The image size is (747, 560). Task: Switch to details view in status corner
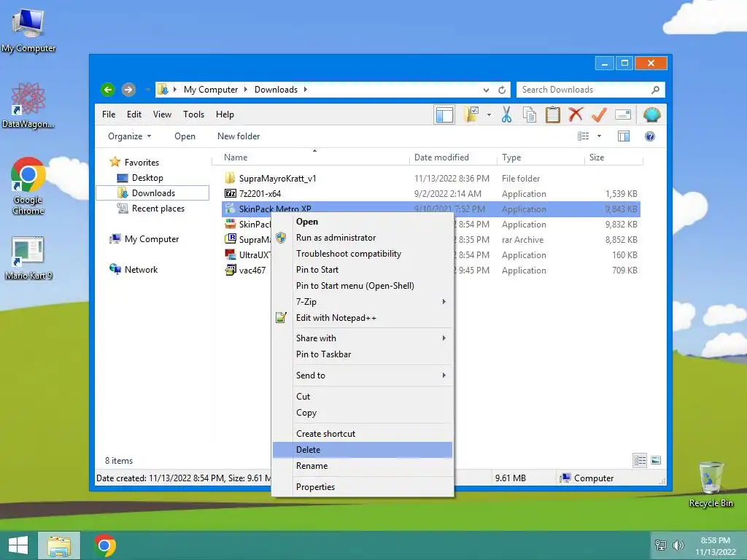point(640,461)
